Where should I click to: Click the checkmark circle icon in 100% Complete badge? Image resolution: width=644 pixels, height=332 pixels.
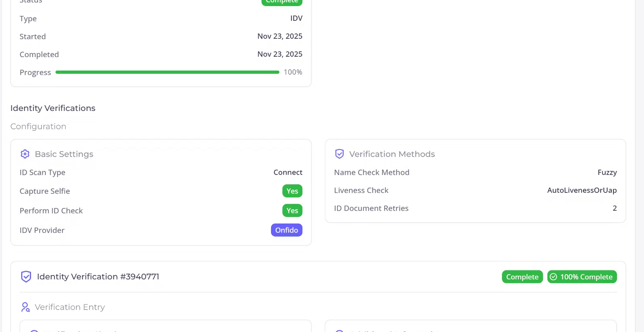coord(553,277)
